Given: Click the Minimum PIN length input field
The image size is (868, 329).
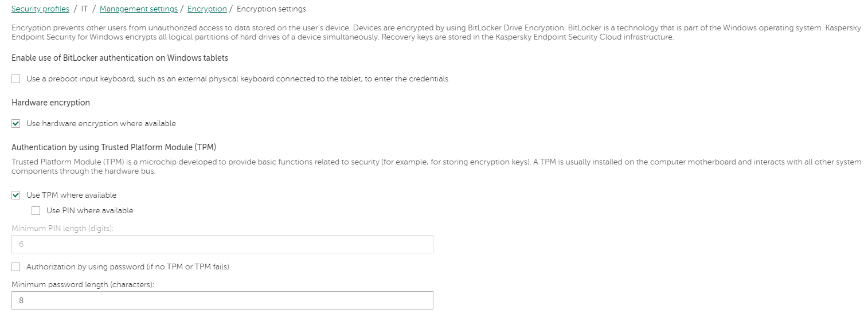Looking at the screenshot, I should click(x=222, y=245).
